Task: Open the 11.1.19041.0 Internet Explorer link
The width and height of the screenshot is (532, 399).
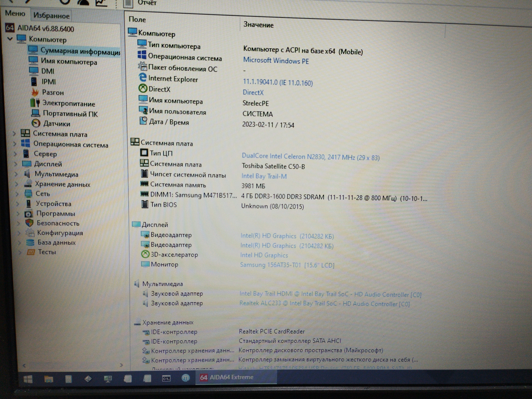Action: tap(278, 82)
